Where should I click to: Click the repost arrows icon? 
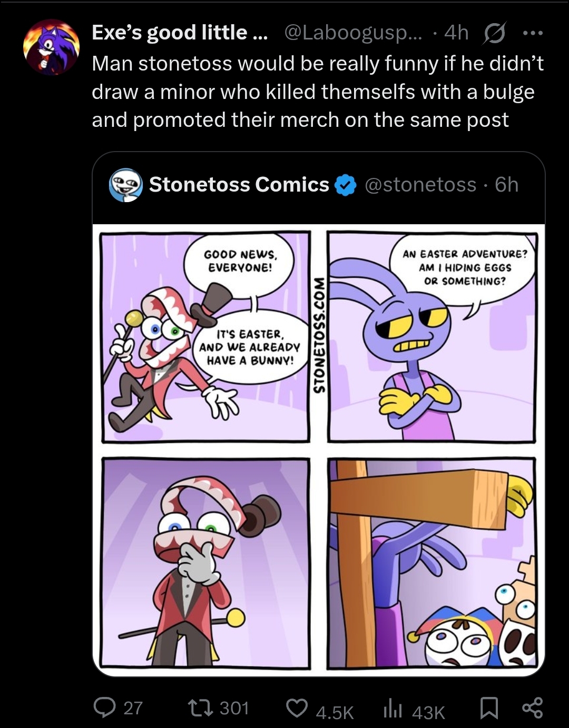pyautogui.click(x=200, y=707)
